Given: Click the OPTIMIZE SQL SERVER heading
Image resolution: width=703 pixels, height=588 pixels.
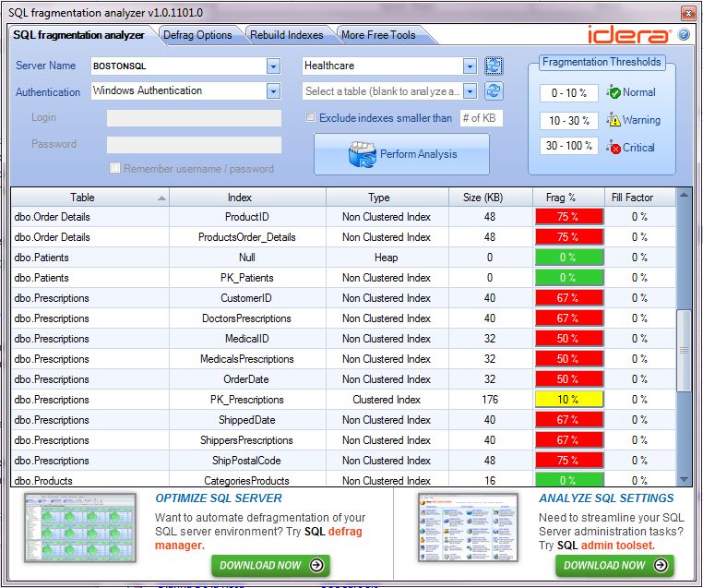Looking at the screenshot, I should pos(219,498).
